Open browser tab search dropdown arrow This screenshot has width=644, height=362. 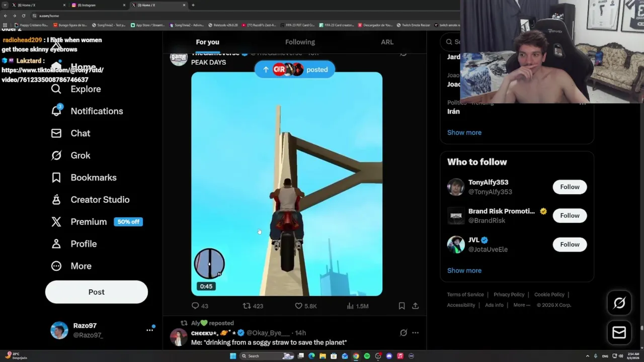(5, 5)
